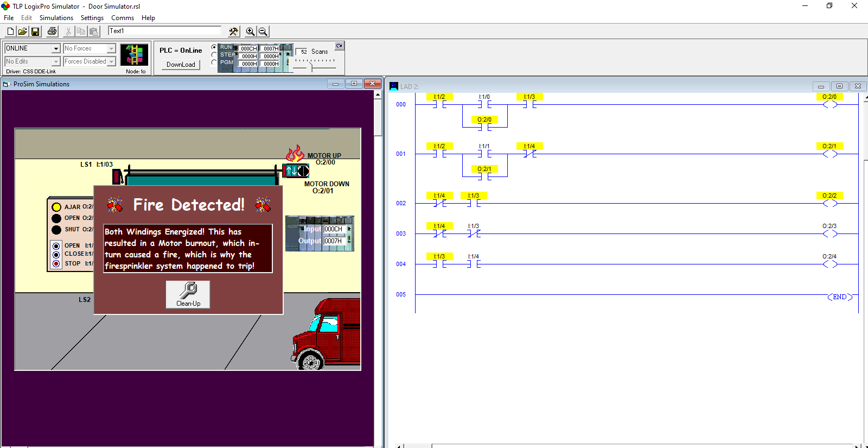Open the Comms menu
Viewport: 868px width, 448px height.
pyautogui.click(x=123, y=18)
